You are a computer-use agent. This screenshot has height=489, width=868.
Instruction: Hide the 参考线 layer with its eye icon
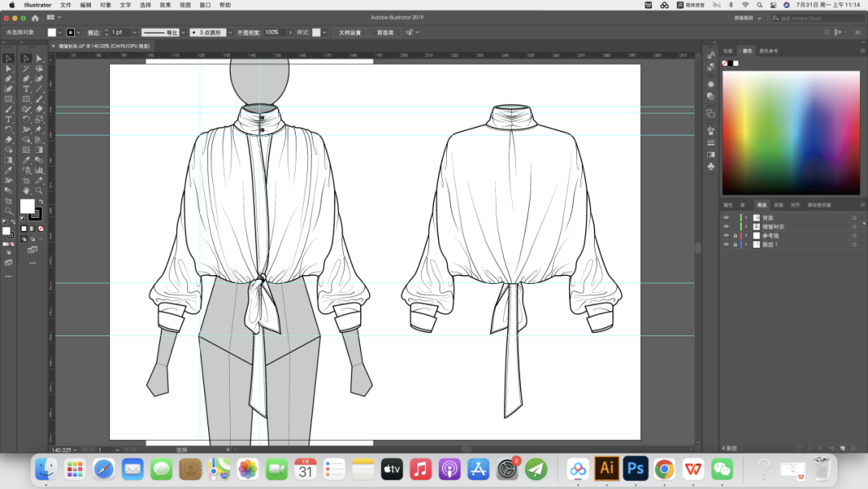[x=727, y=236]
